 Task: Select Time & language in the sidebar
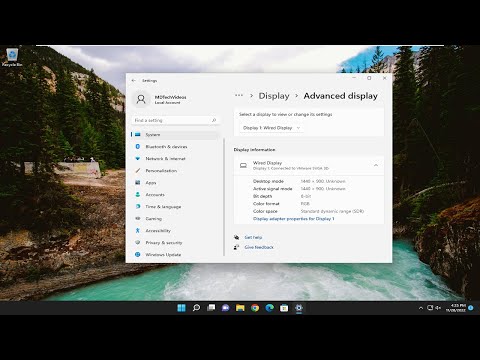pos(175,207)
